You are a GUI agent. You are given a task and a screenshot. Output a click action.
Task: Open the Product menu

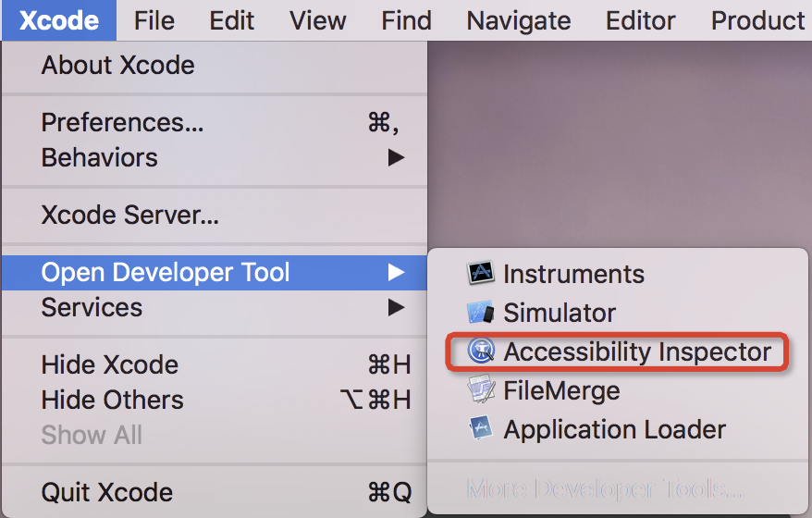[x=757, y=20]
